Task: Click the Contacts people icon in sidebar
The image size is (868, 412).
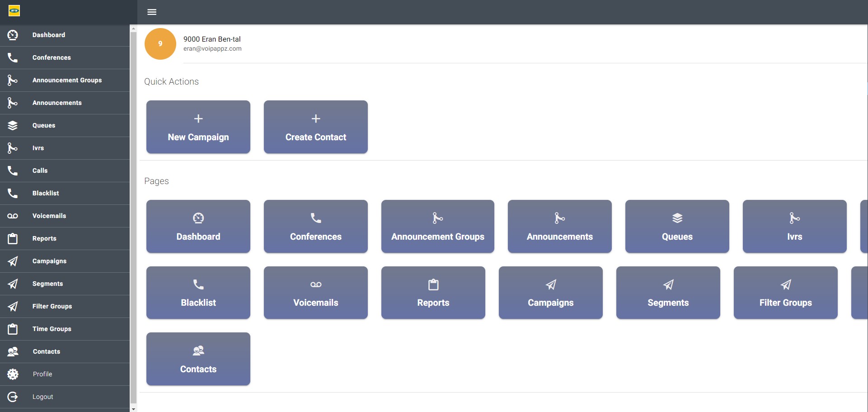Action: click(13, 351)
